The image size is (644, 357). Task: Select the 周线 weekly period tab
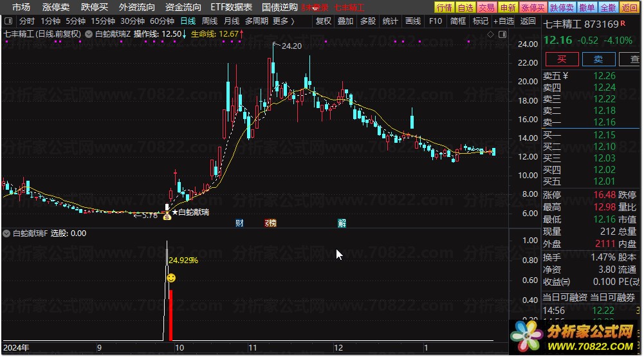point(210,21)
